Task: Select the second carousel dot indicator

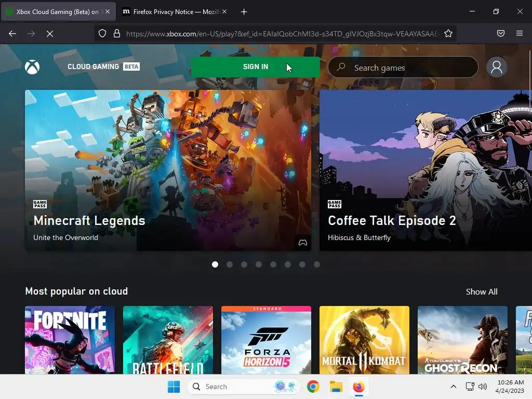Action: coord(229,264)
